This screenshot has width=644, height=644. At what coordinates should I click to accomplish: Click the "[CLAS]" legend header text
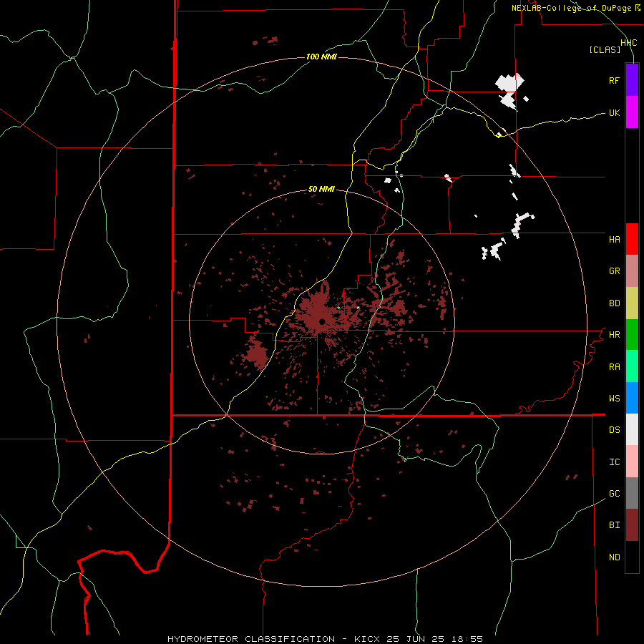pyautogui.click(x=605, y=50)
